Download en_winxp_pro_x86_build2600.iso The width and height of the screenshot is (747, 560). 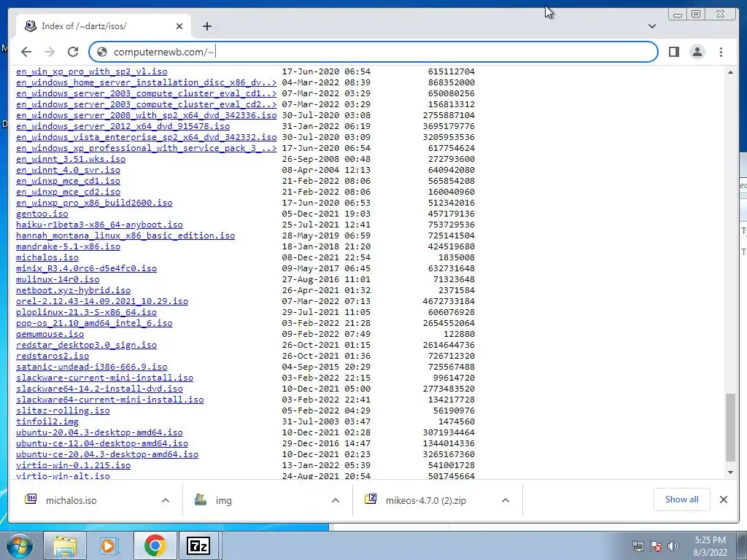(x=94, y=203)
